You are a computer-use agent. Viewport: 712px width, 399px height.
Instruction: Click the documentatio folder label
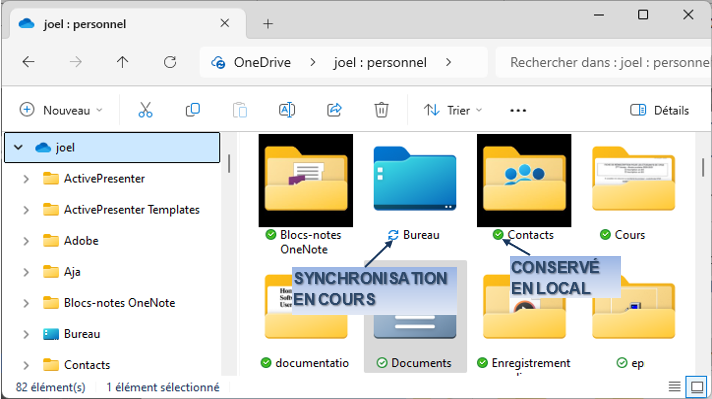[x=312, y=363]
